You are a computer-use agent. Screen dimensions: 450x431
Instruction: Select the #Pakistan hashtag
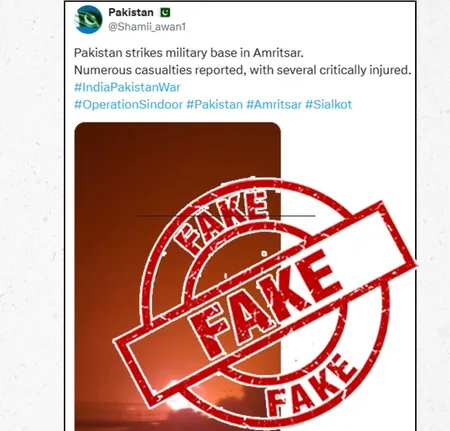coord(214,105)
